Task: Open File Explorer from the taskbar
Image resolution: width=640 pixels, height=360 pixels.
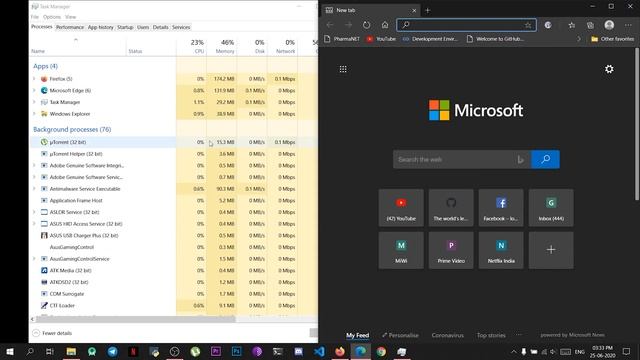Action: pyautogui.click(x=71, y=351)
